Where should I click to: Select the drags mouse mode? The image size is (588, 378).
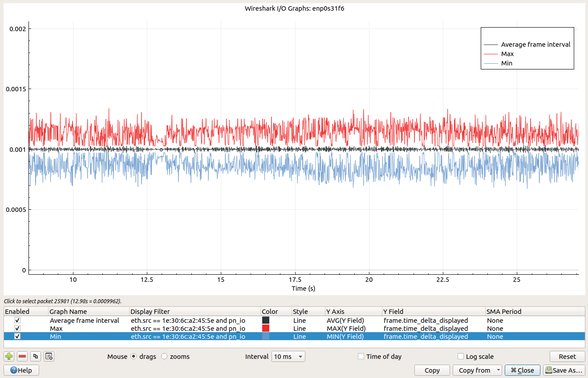134,357
